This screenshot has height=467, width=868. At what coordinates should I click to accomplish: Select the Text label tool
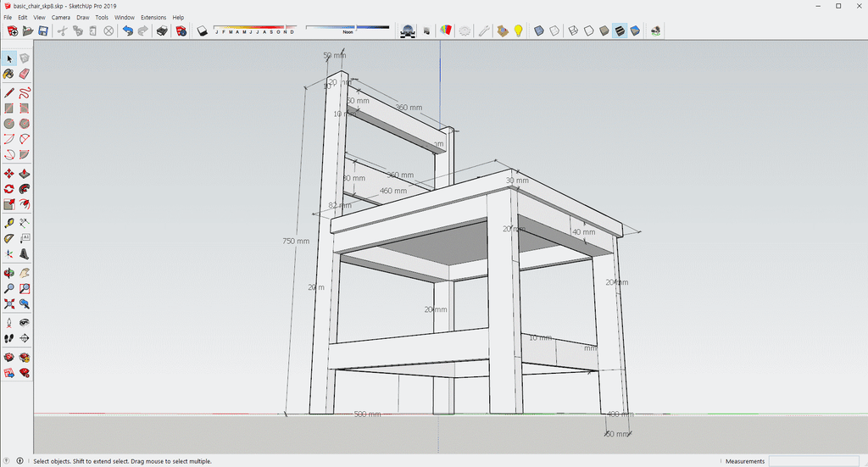(x=25, y=238)
